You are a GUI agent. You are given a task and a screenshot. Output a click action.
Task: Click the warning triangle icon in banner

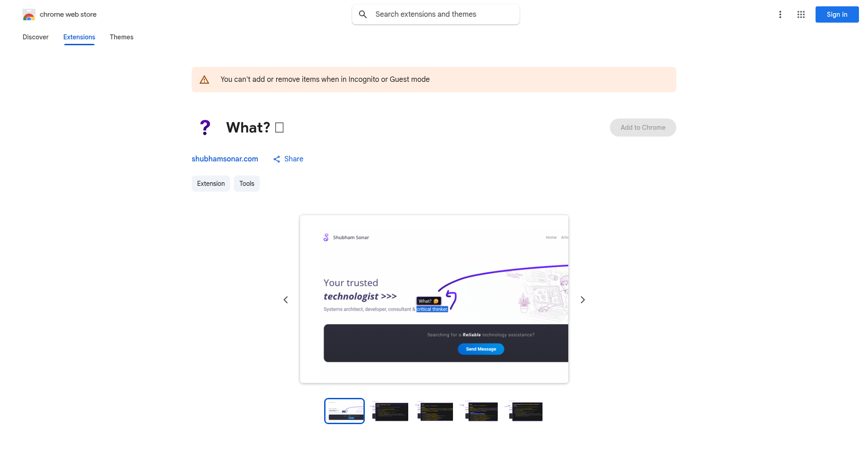pyautogui.click(x=204, y=80)
